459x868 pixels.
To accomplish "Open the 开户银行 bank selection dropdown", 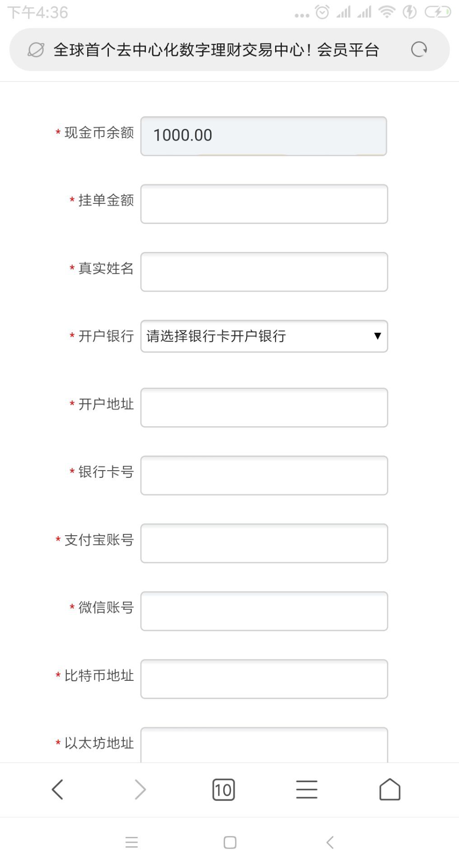I will point(264,336).
